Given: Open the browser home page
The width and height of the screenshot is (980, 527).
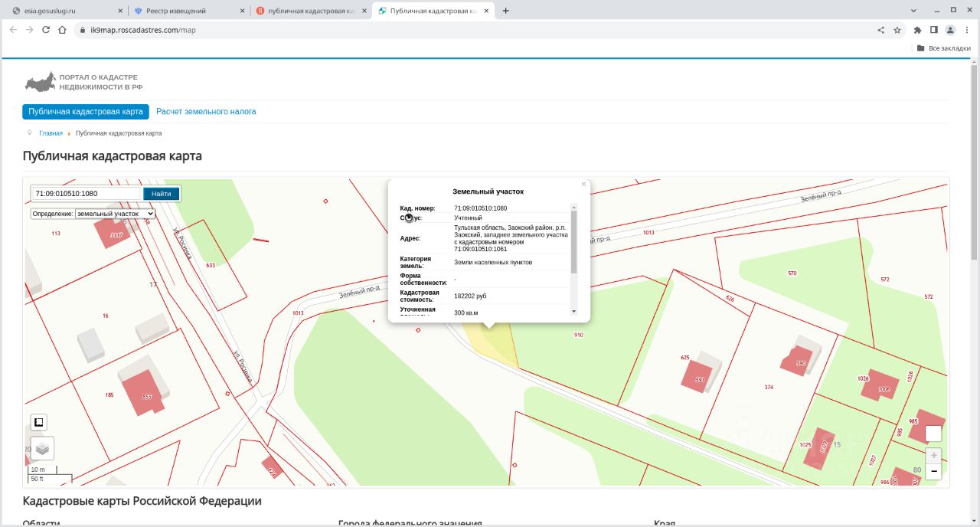Looking at the screenshot, I should (x=63, y=30).
